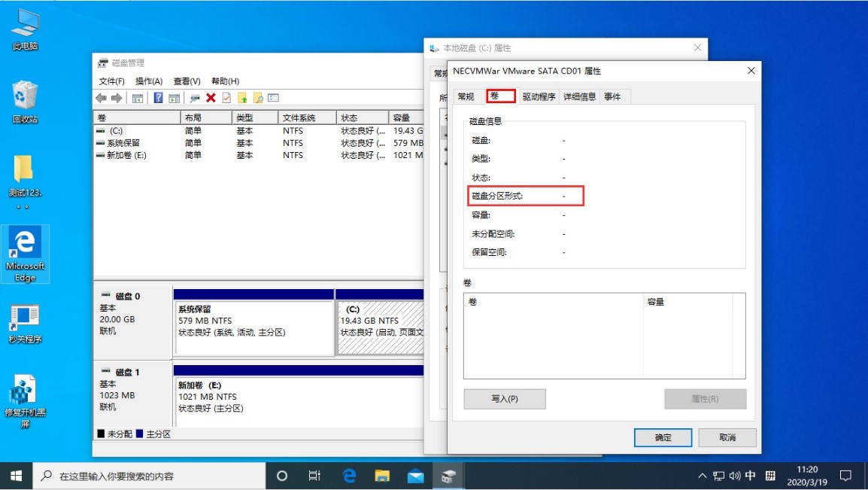Switch to the 驱动程序 tab
The width and height of the screenshot is (868, 490).
pyautogui.click(x=539, y=97)
